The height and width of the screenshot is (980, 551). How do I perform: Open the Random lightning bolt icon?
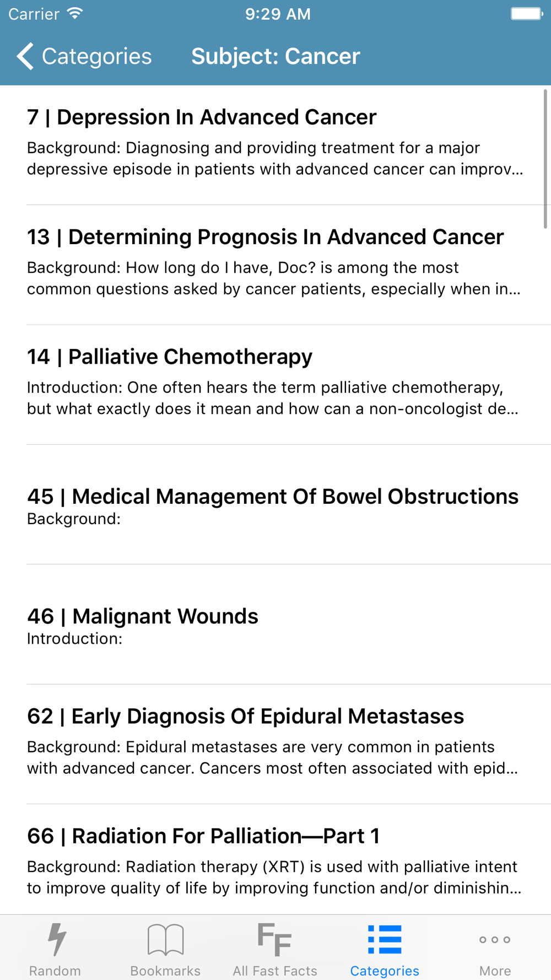click(x=56, y=939)
